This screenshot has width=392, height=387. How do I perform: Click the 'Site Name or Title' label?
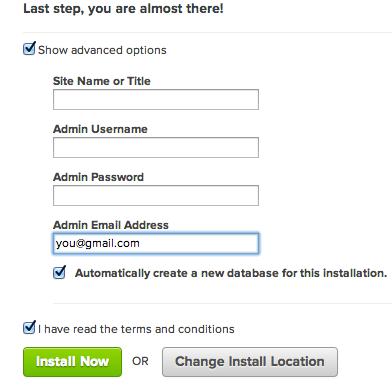pos(102,81)
